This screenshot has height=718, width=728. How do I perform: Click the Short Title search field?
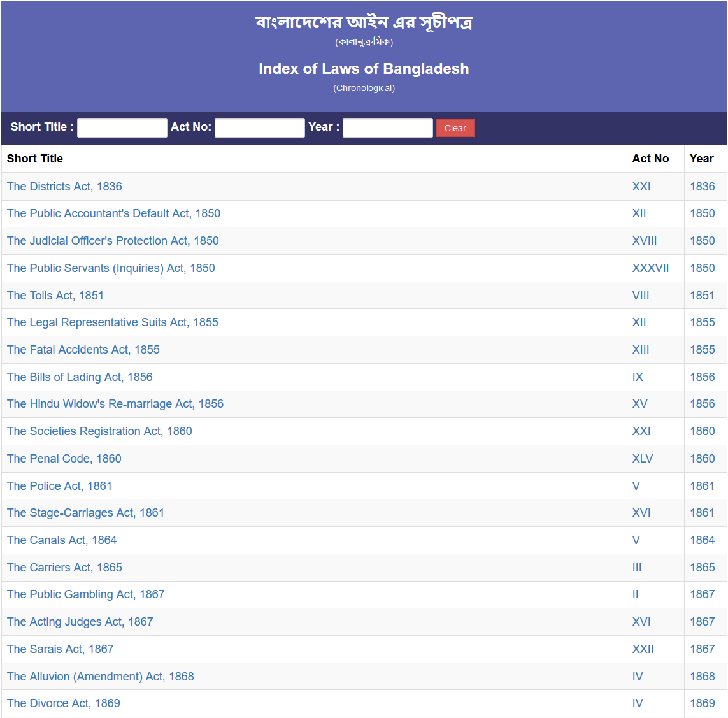(122, 128)
